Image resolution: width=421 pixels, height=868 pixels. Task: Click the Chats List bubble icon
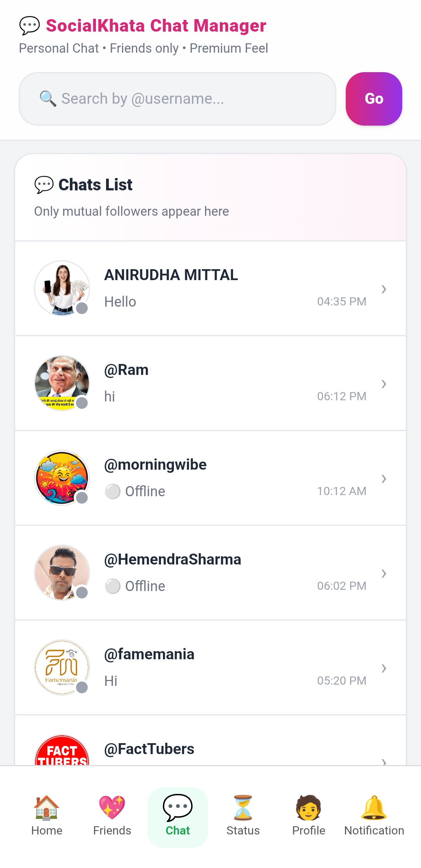(x=44, y=185)
